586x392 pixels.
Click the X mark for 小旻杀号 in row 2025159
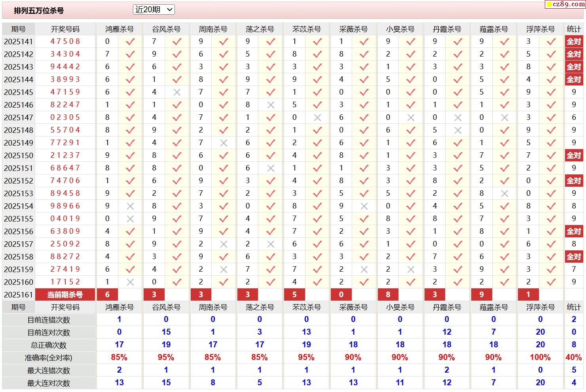point(411,269)
